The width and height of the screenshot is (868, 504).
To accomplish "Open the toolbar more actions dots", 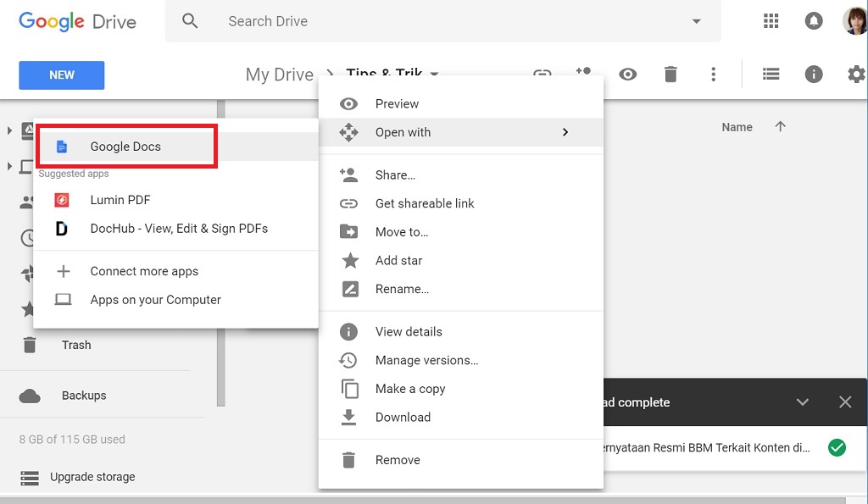I will 714,75.
